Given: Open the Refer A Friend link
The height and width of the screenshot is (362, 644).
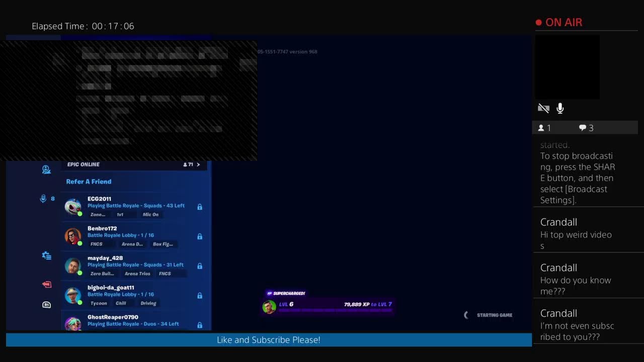Looking at the screenshot, I should 89,182.
